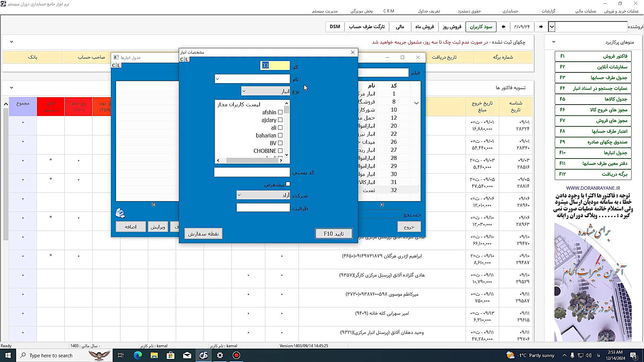Viewport: 644px width, 362px height.
Task: Switch to DSM tab
Action: [x=335, y=26]
